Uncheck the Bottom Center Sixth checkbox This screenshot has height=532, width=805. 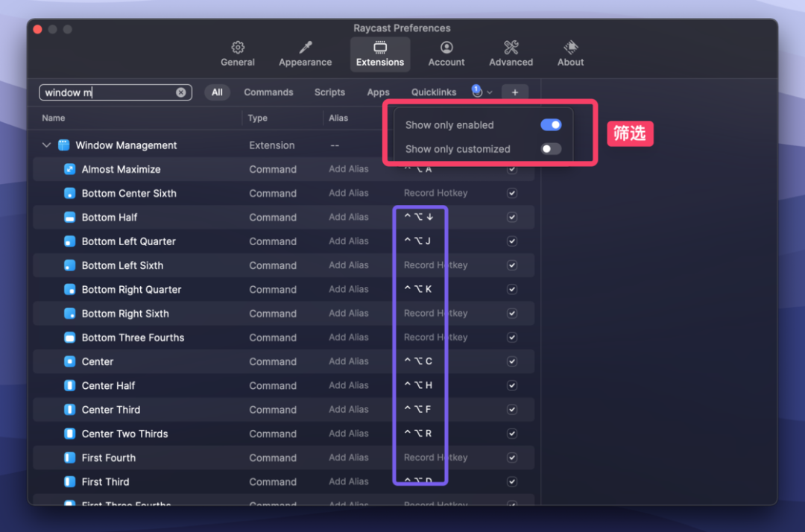tap(512, 194)
